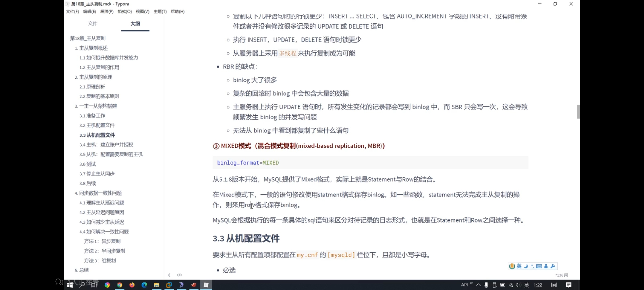Open the red snail app on taskbar
The width and height of the screenshot is (644, 290).
pos(194,285)
